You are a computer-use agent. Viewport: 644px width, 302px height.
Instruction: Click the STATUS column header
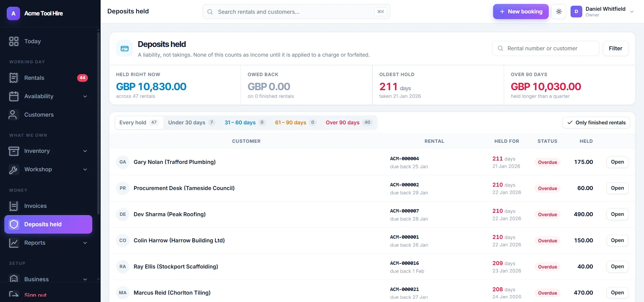point(547,141)
